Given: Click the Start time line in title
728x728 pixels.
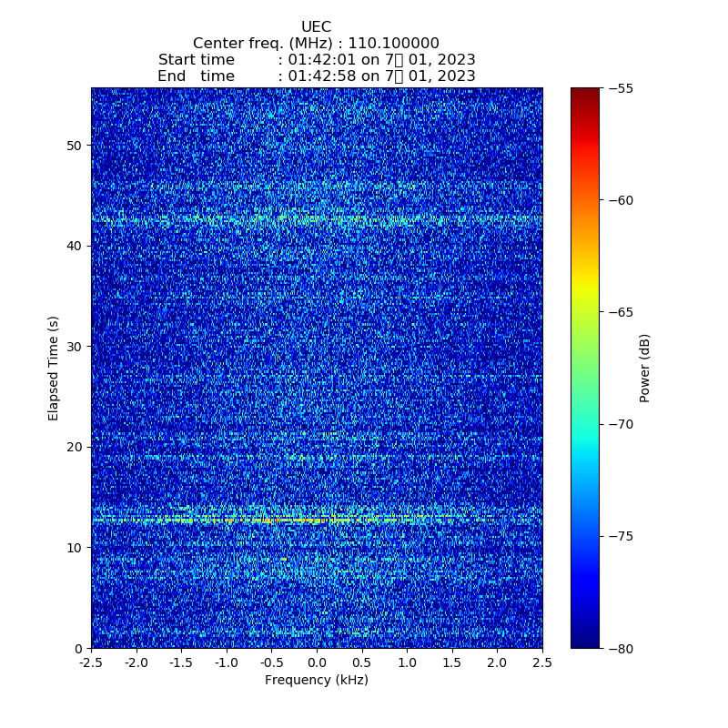Looking at the screenshot, I should [x=316, y=60].
